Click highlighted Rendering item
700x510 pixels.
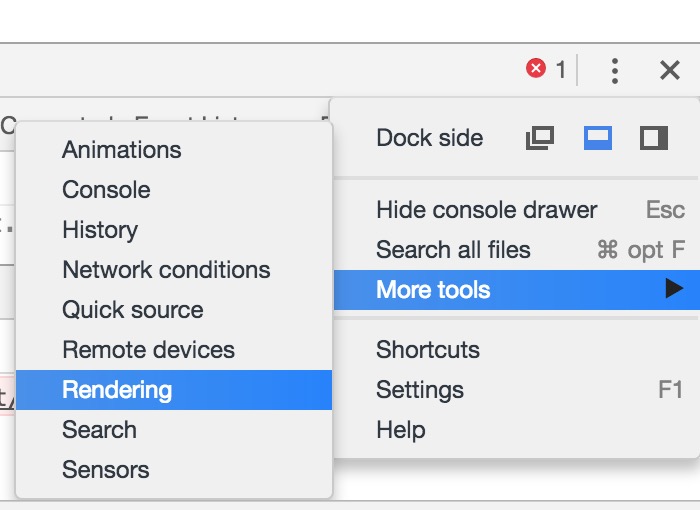point(174,390)
